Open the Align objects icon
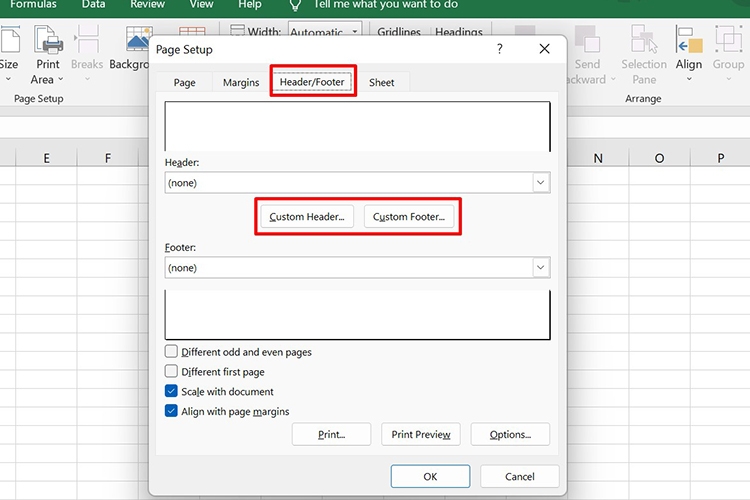The width and height of the screenshot is (750, 500). (689, 39)
